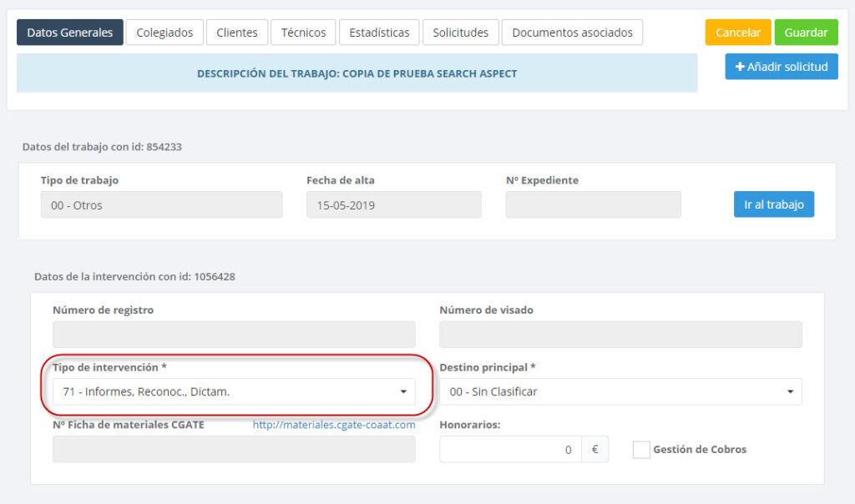Expand the Tipo de intervención dropdown
This screenshot has width=855, height=504.
(234, 391)
